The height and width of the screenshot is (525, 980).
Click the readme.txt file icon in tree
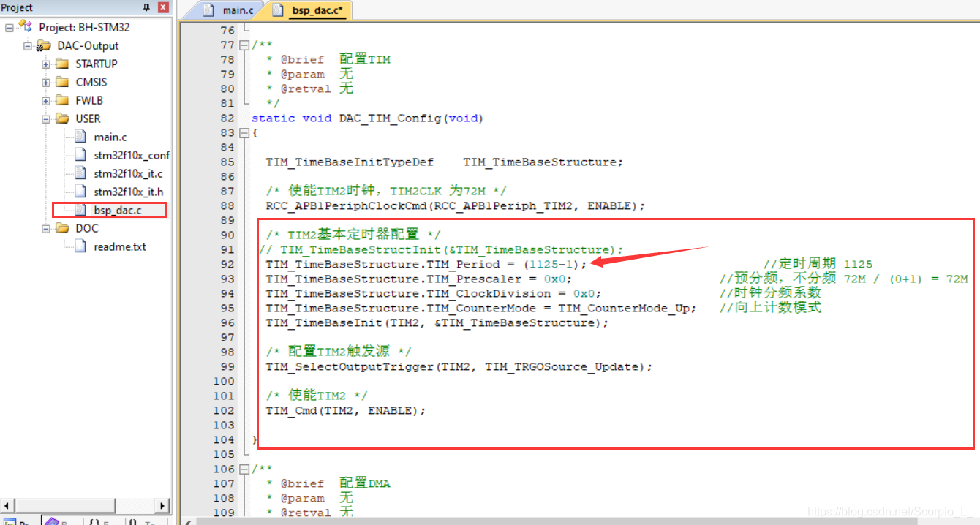(80, 246)
